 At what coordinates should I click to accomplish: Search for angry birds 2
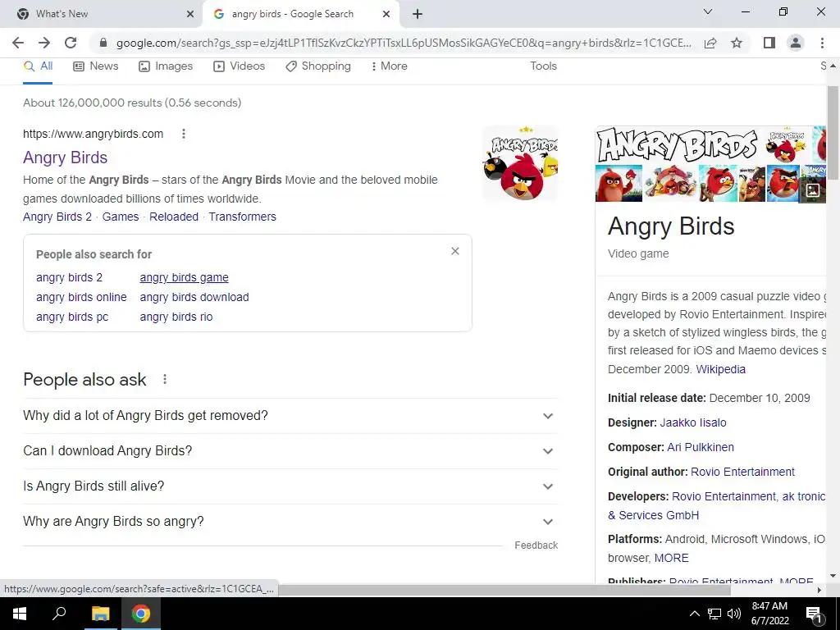click(x=69, y=277)
